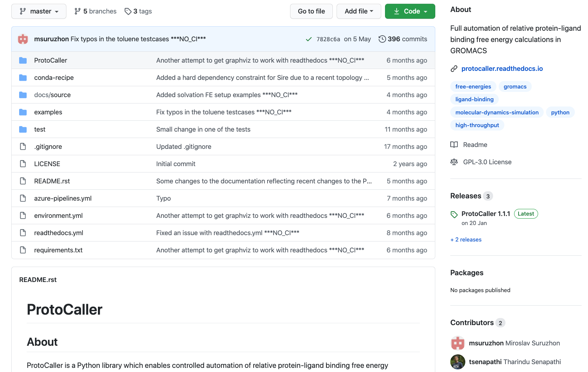This screenshot has width=588, height=372.
Task: View the 5 branches list
Action: [x=95, y=11]
